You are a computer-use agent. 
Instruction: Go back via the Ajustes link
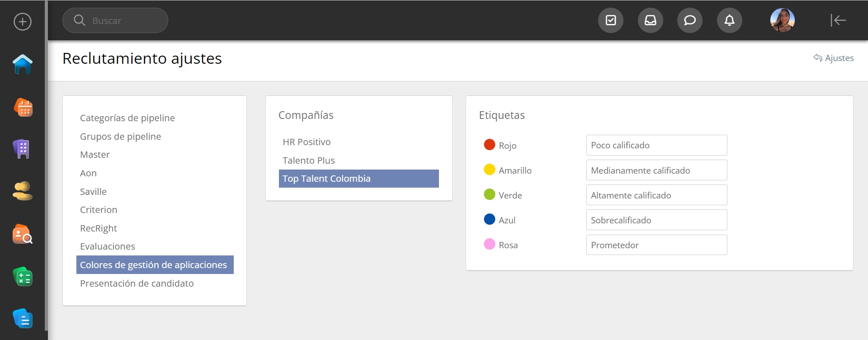coord(834,58)
